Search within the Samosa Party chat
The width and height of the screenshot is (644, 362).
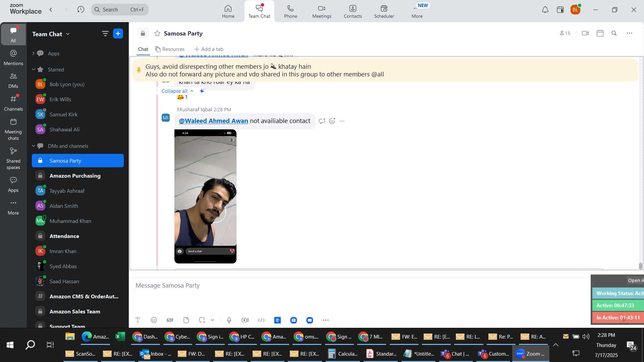point(614,33)
